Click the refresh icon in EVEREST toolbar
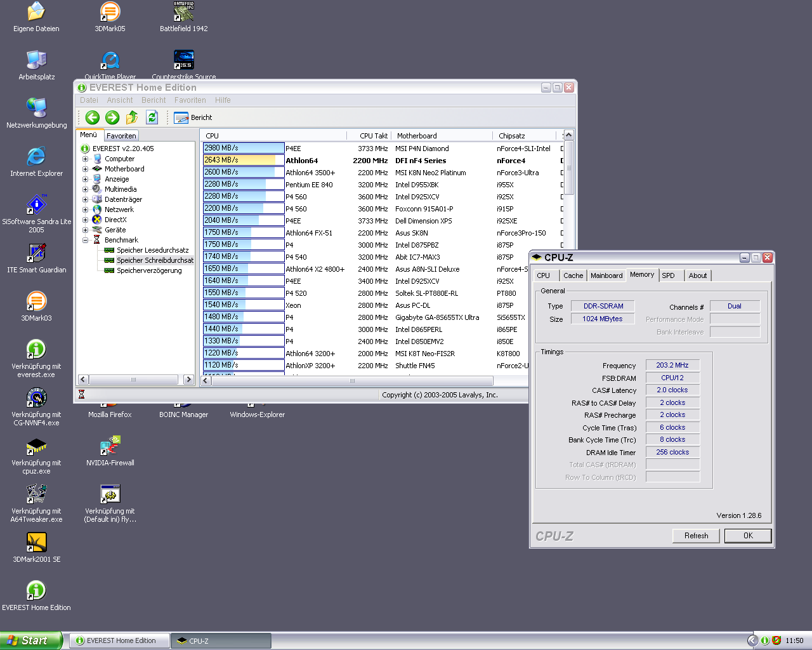This screenshot has width=812, height=650. click(x=152, y=117)
